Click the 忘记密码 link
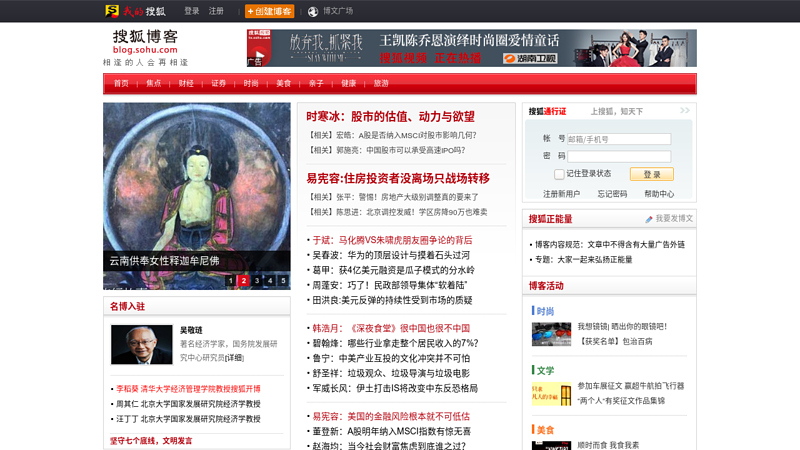The height and width of the screenshot is (450, 800). tap(612, 194)
